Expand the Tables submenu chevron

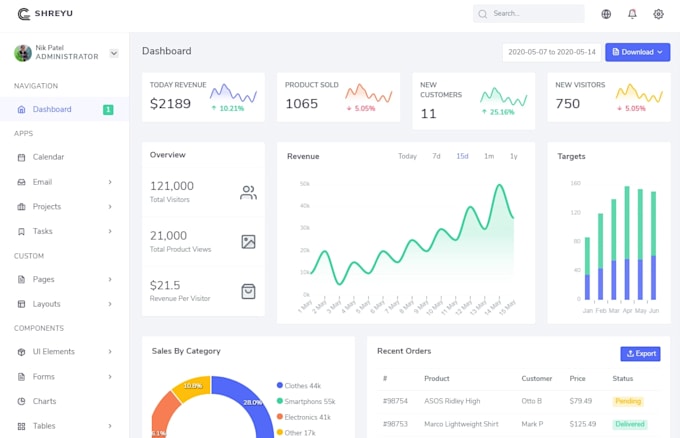[110, 426]
